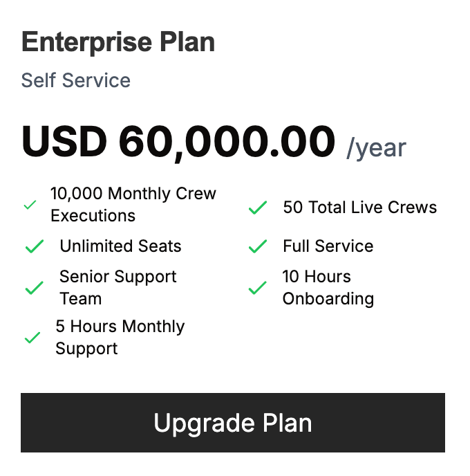Screen dimensions: 470x476
Task: Click the 10 Hours Onboarding checkmark icon
Action: pos(257,289)
